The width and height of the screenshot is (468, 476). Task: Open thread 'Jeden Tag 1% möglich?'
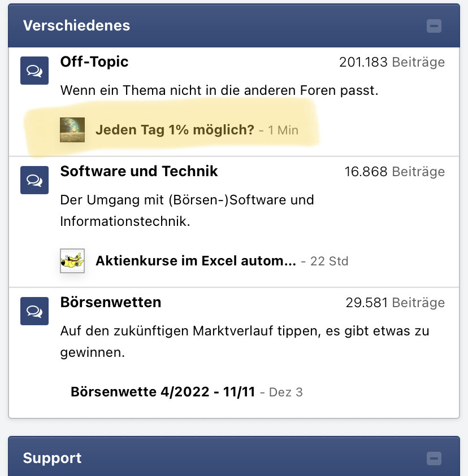tap(175, 130)
